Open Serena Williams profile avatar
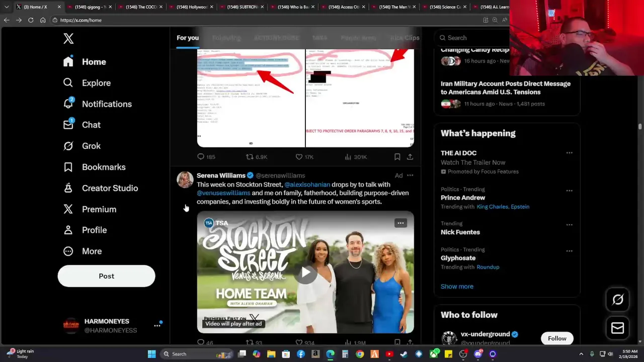Screen dimensions: 644x362 (x=185, y=179)
